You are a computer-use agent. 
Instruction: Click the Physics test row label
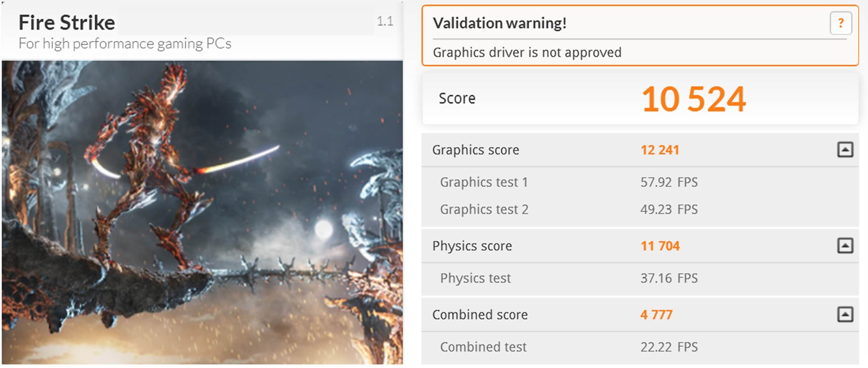click(x=475, y=278)
